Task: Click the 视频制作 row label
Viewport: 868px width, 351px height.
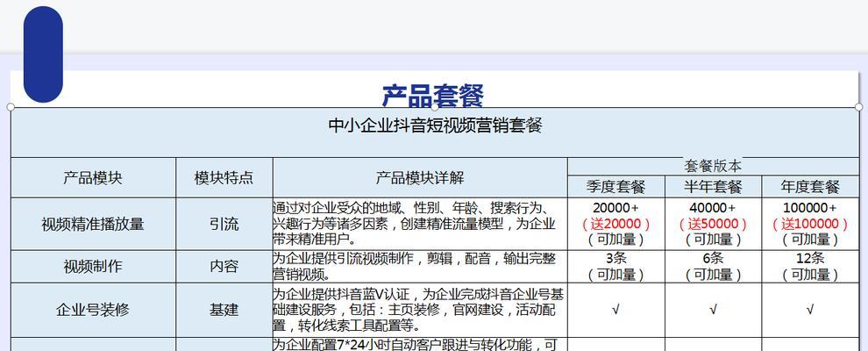Action: pos(92,267)
